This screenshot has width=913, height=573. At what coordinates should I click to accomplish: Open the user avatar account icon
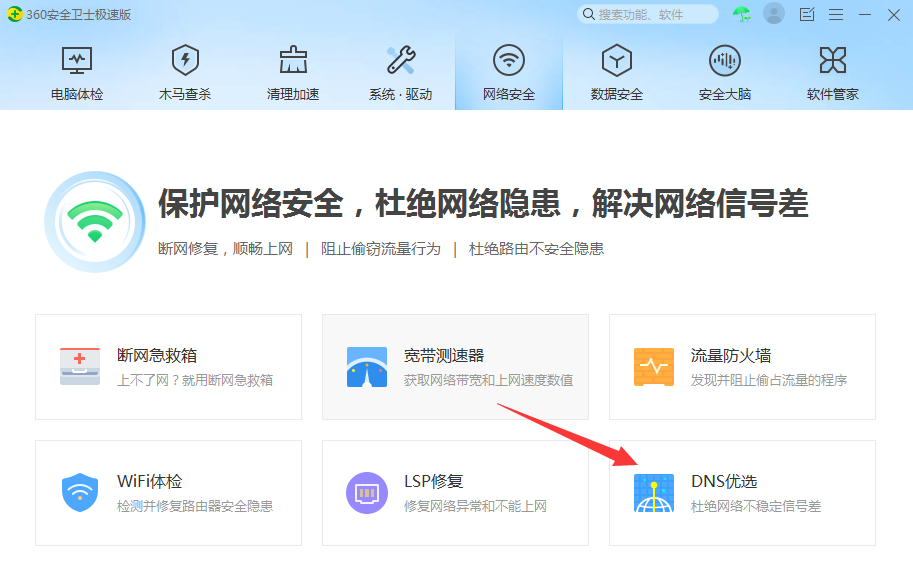click(x=774, y=13)
